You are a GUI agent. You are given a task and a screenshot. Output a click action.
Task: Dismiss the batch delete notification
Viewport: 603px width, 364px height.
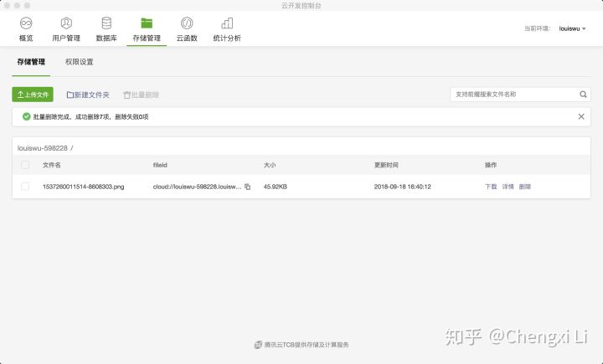pyautogui.click(x=581, y=116)
